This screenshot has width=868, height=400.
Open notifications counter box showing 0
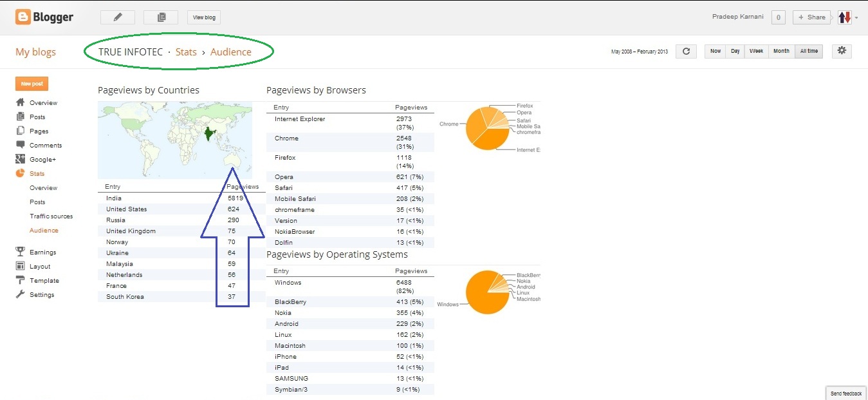click(x=779, y=17)
